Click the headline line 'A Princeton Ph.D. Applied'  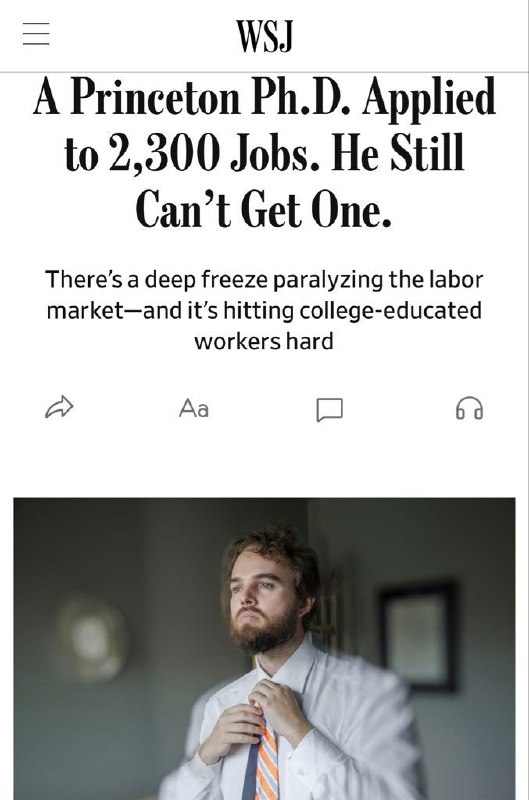[x=264, y=97]
